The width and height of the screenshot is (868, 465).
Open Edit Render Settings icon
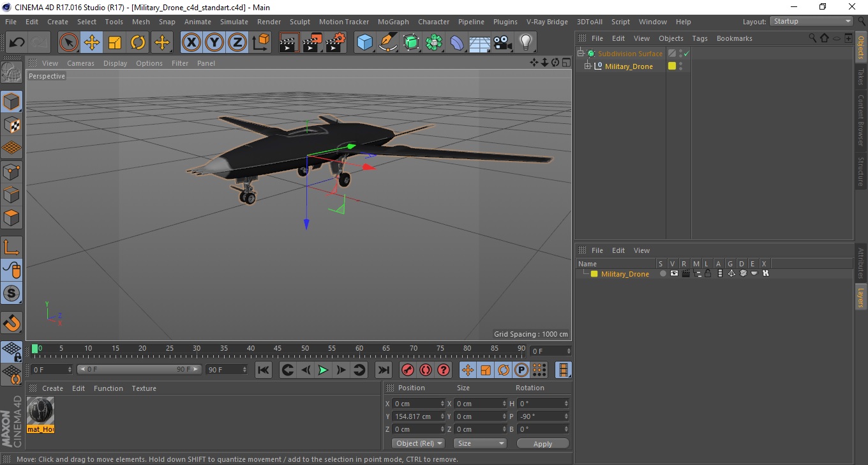pyautogui.click(x=335, y=43)
